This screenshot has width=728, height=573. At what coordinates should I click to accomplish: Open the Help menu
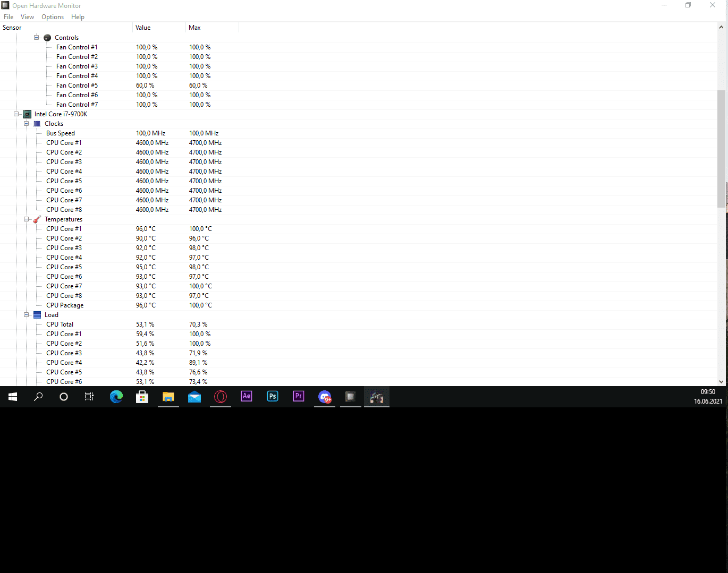pos(78,17)
